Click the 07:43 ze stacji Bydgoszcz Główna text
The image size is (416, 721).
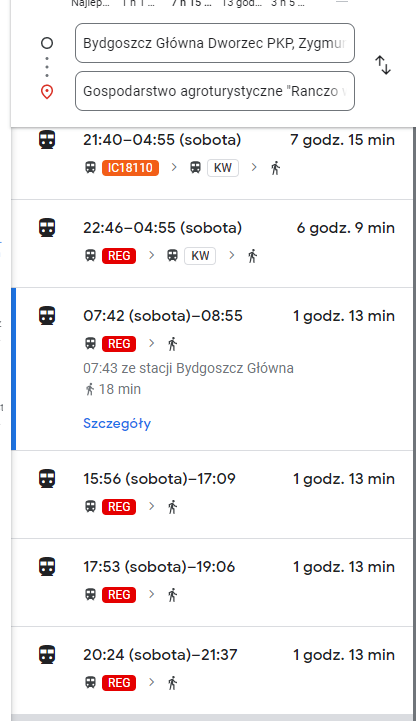188,368
